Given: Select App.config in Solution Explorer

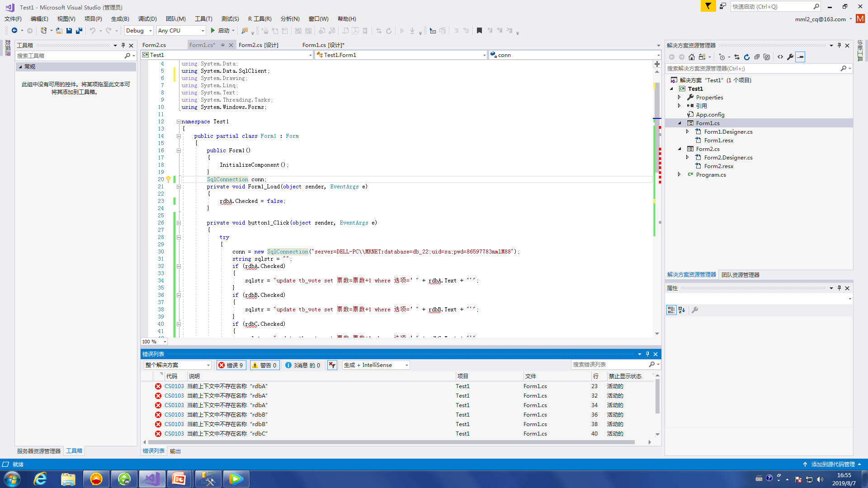Looking at the screenshot, I should (x=710, y=115).
